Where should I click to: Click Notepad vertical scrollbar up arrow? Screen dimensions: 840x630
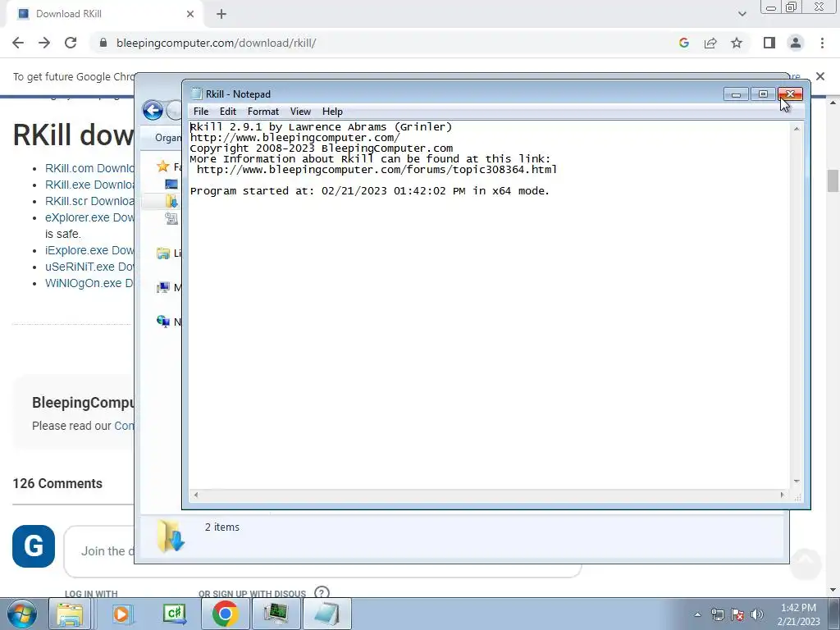click(797, 129)
